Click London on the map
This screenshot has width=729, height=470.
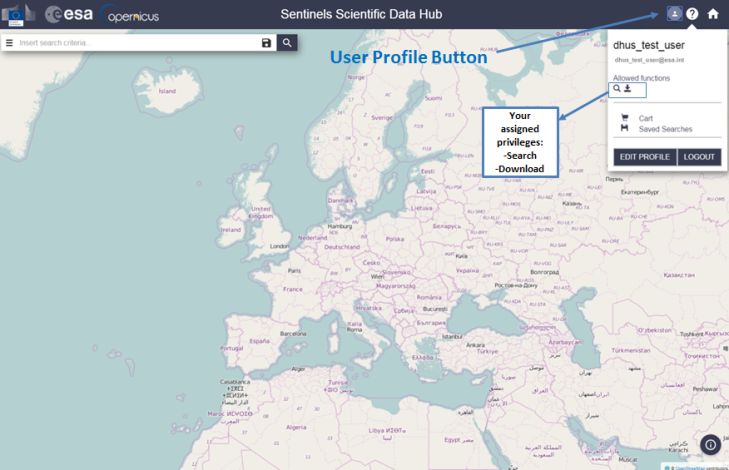[x=279, y=246]
